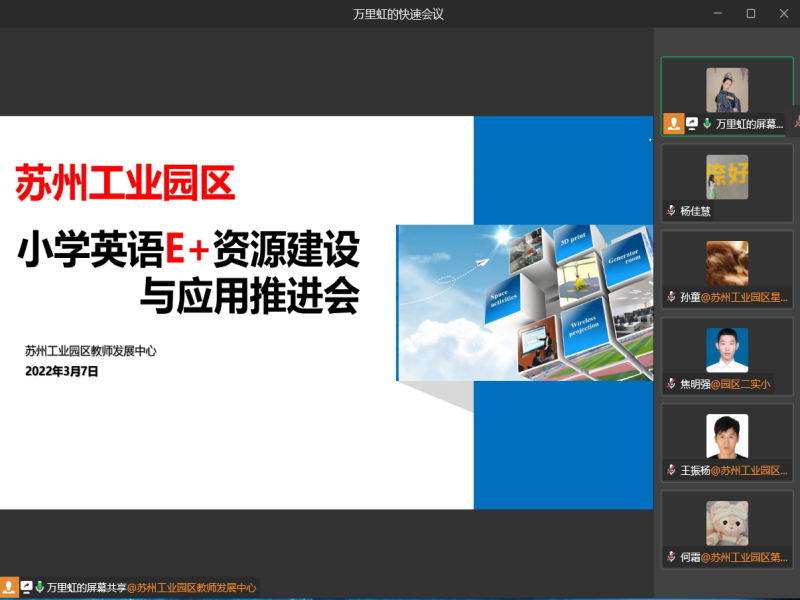
Task: Click the slide text 与应用推进会
Action: coord(250,295)
